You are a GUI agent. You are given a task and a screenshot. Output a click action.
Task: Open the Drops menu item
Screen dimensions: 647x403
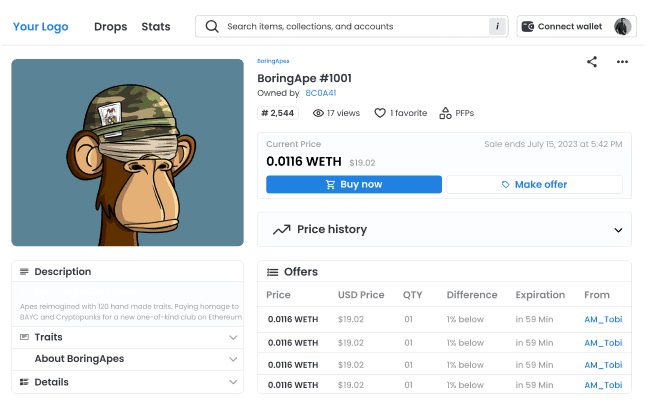click(111, 26)
